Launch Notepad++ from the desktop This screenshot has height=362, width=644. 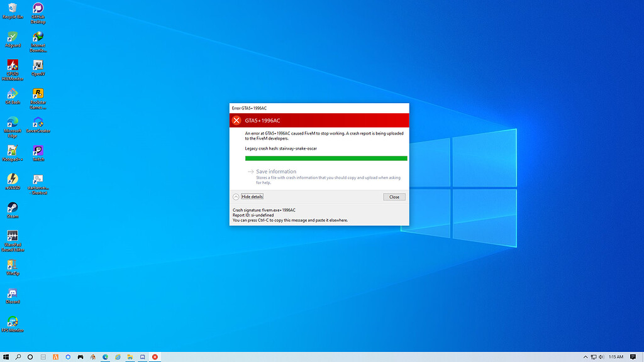click(13, 151)
